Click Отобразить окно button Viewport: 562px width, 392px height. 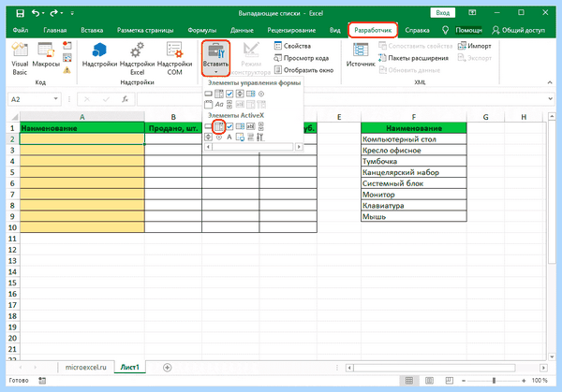tap(303, 70)
